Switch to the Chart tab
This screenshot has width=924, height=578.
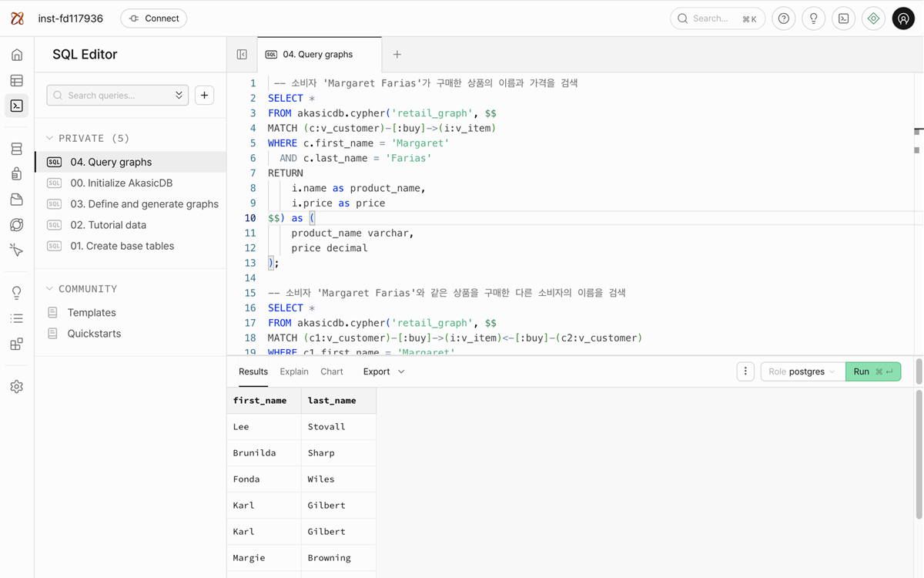tap(332, 371)
